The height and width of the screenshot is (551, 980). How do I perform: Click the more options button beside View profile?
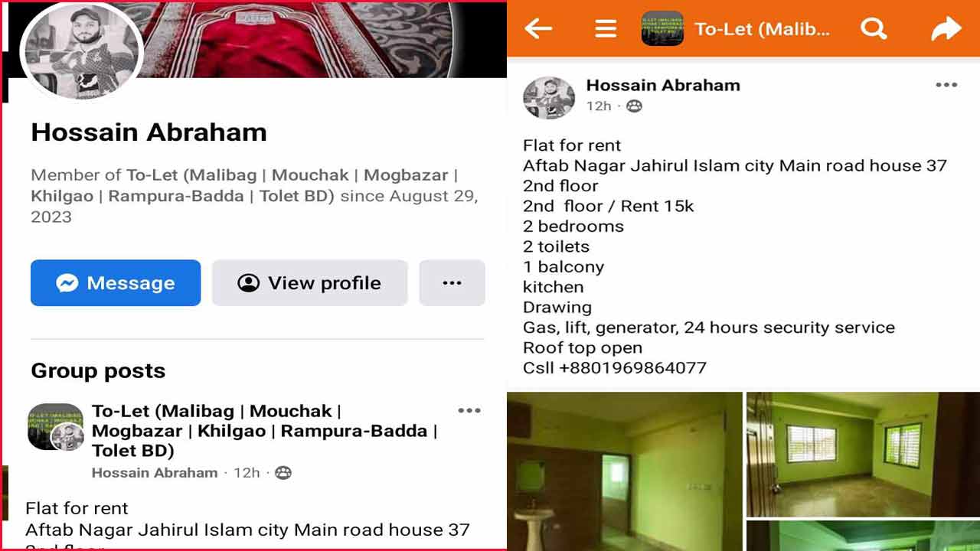pos(452,283)
